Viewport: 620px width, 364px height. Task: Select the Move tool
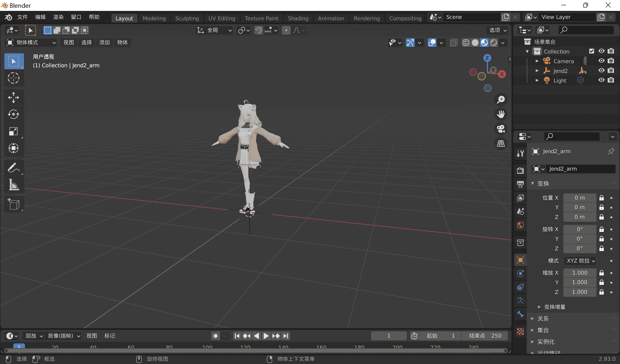14,97
